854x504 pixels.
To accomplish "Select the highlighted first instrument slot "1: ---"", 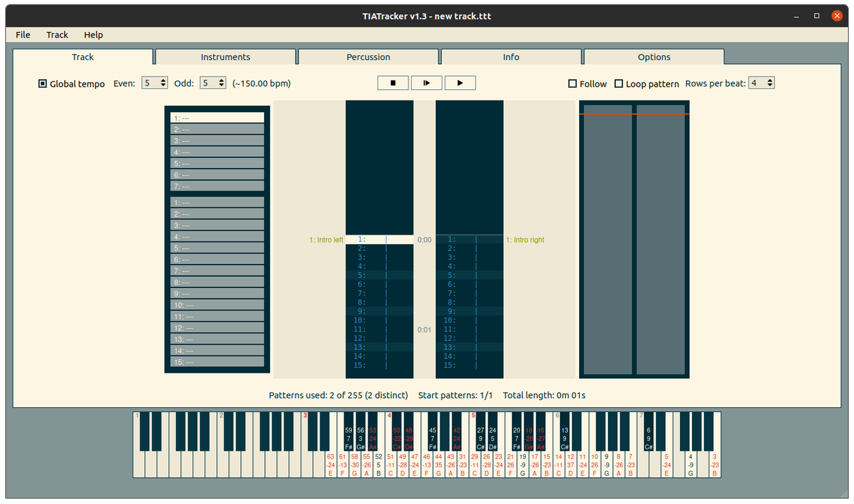I will (217, 117).
